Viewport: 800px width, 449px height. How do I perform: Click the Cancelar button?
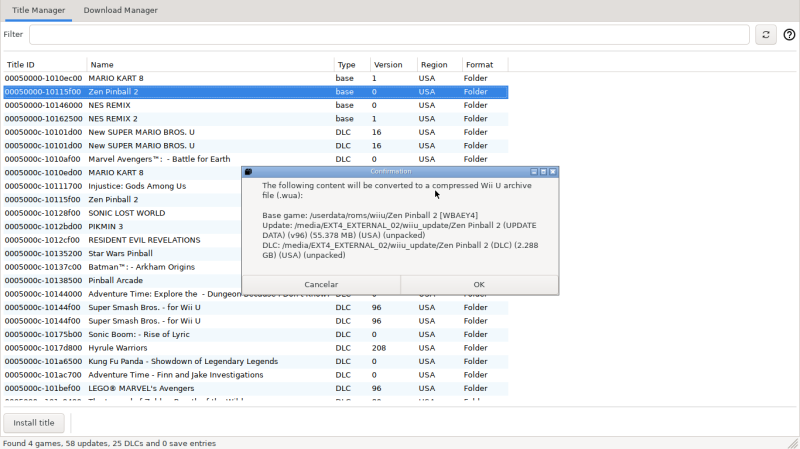click(321, 285)
